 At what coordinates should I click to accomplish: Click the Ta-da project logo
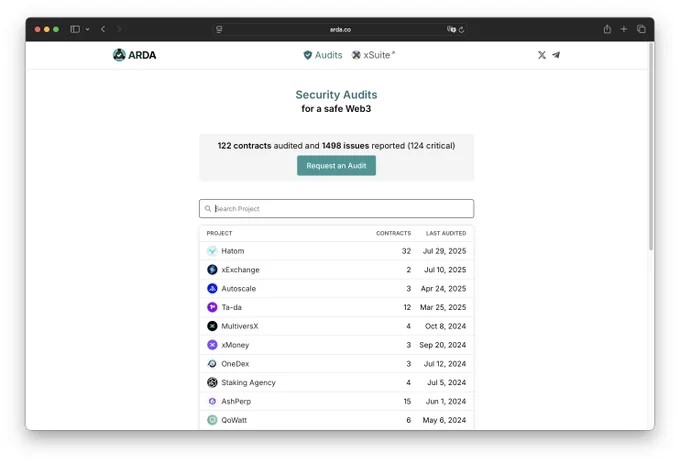coord(212,307)
